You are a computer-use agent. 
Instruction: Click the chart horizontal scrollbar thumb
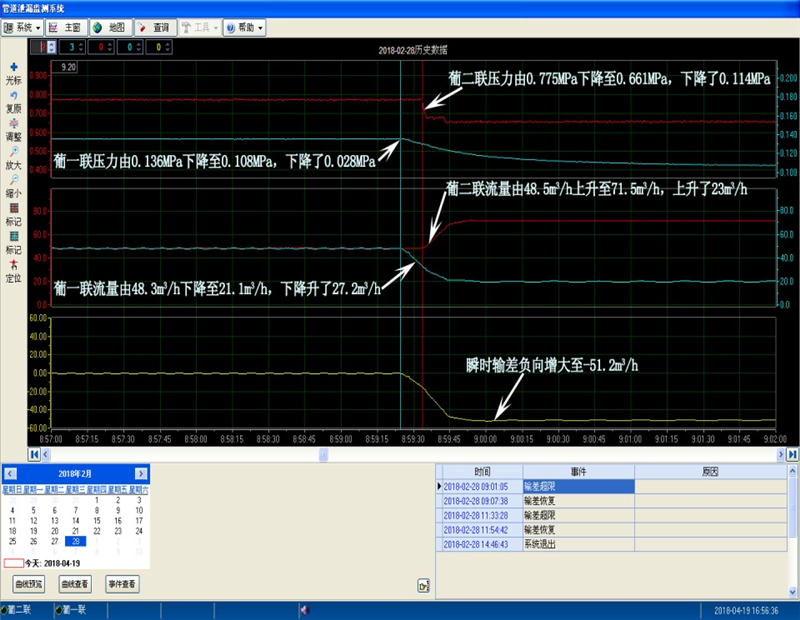[323, 454]
